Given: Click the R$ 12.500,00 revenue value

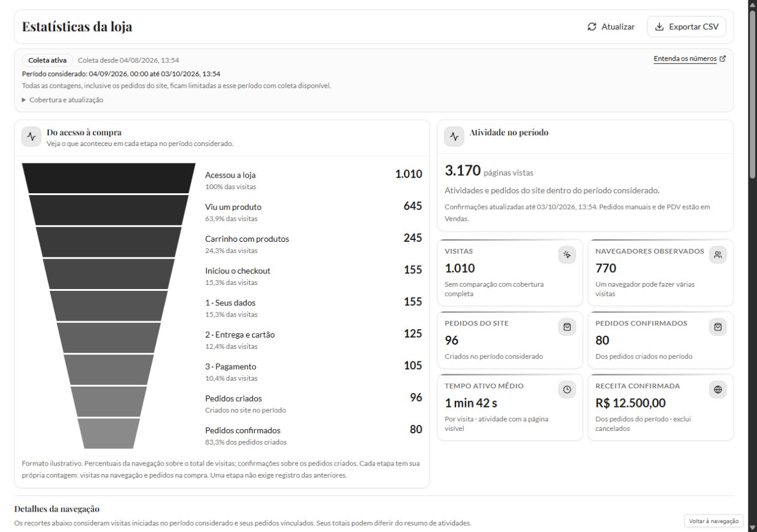Looking at the screenshot, I should coord(631,403).
